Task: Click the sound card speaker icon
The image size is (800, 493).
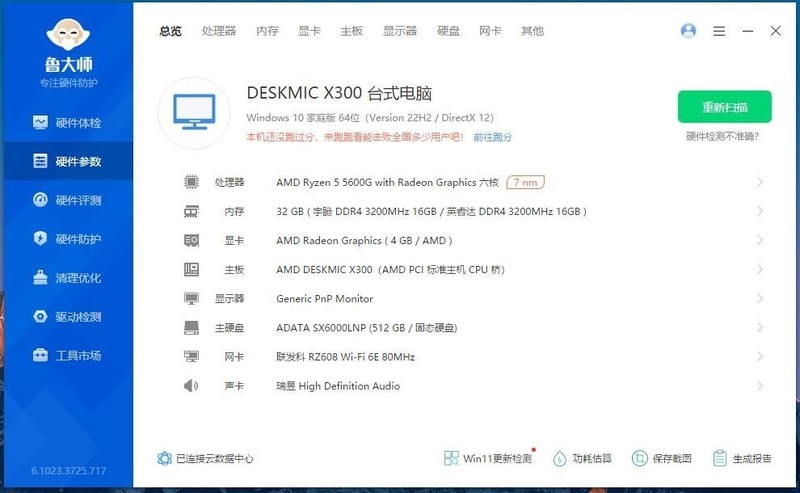Action: click(191, 385)
